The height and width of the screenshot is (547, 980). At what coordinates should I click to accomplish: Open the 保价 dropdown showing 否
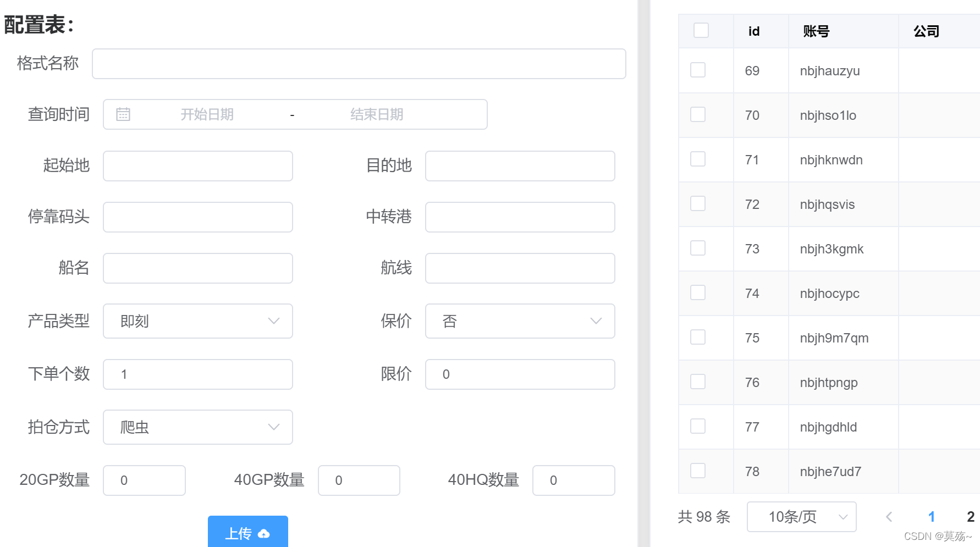[520, 321]
